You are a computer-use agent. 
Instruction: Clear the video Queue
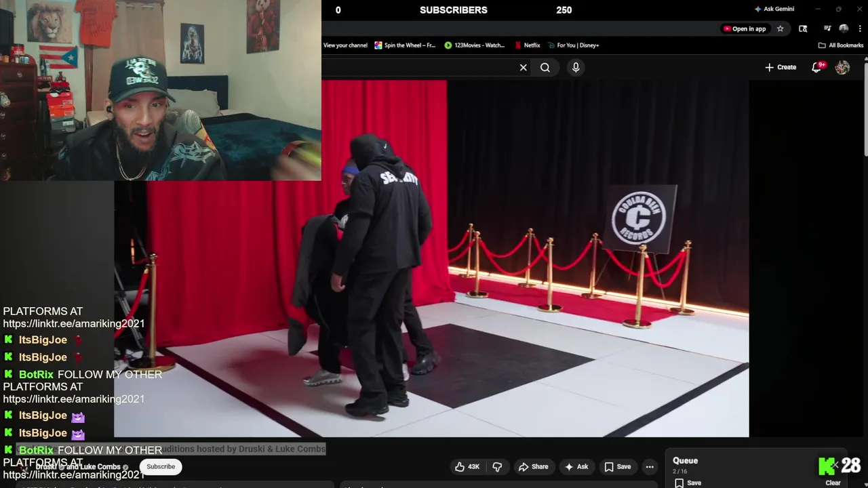click(833, 483)
